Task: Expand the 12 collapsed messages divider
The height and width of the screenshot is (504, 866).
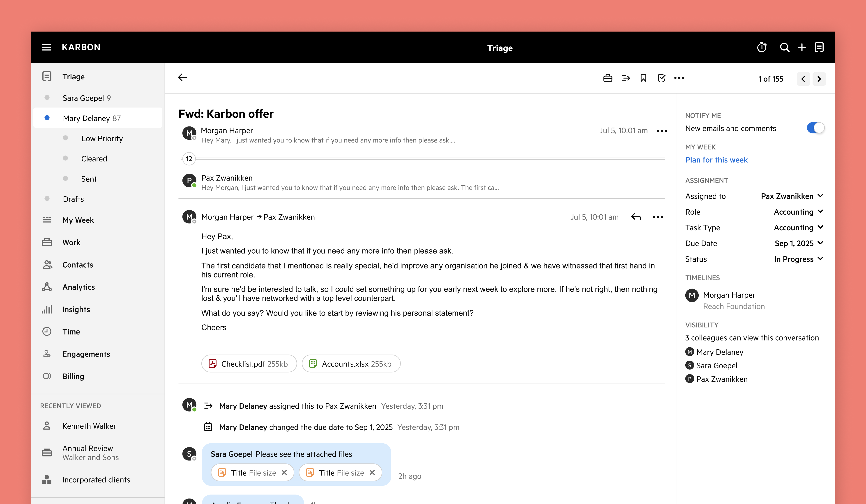Action: 189,159
